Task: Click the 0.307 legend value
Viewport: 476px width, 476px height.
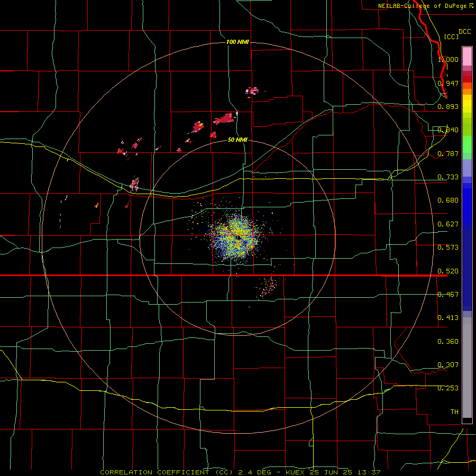Action: tap(448, 365)
